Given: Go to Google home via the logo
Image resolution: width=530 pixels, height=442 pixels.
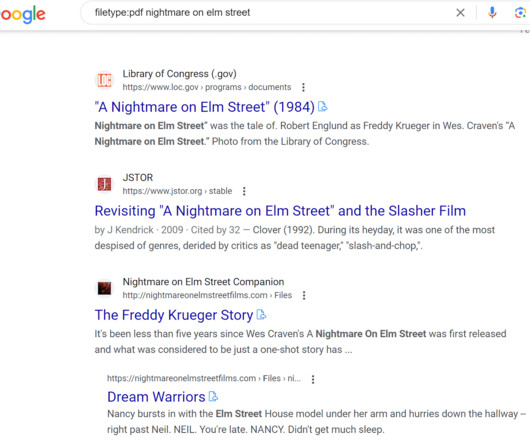Looking at the screenshot, I should tap(23, 14).
